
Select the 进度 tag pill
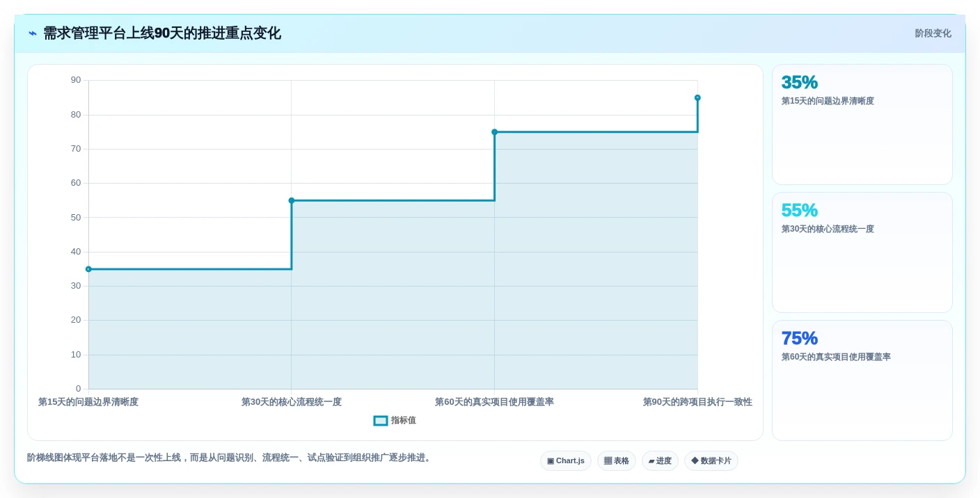tap(660, 461)
